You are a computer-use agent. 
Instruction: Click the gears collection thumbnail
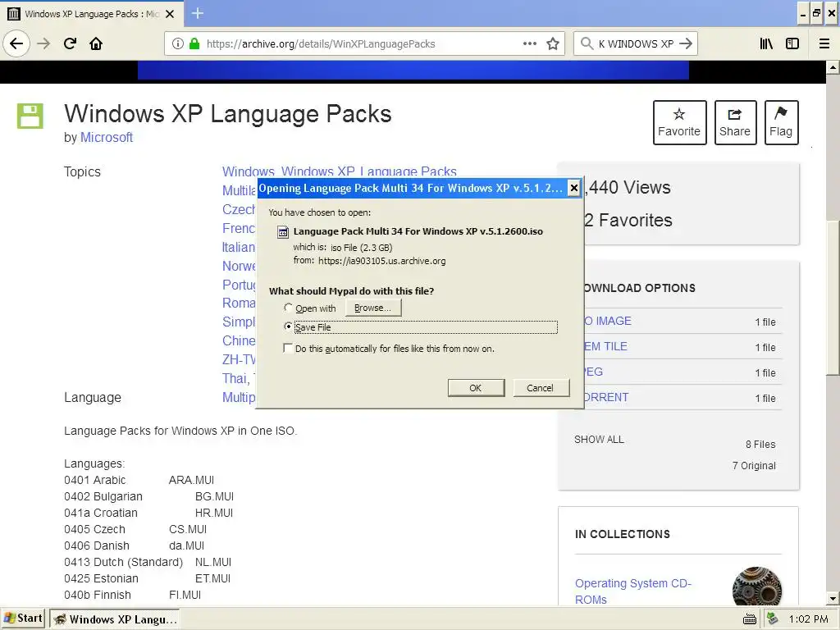[x=757, y=587]
